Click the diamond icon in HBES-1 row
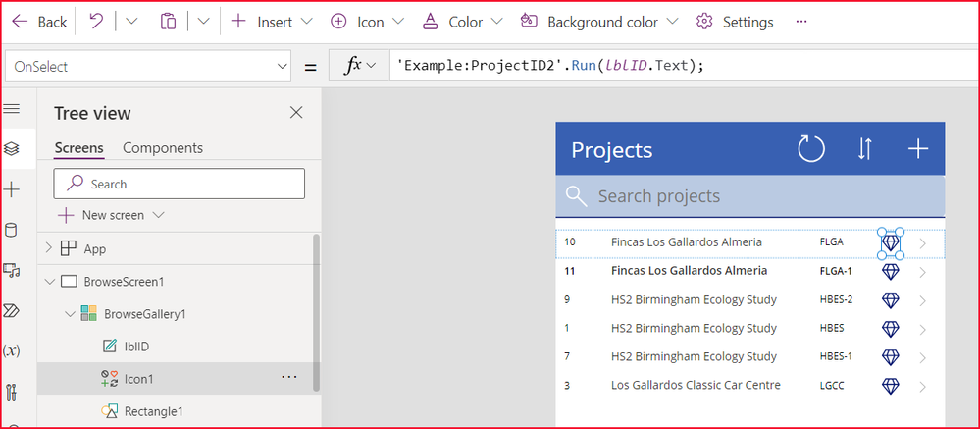 [x=890, y=357]
